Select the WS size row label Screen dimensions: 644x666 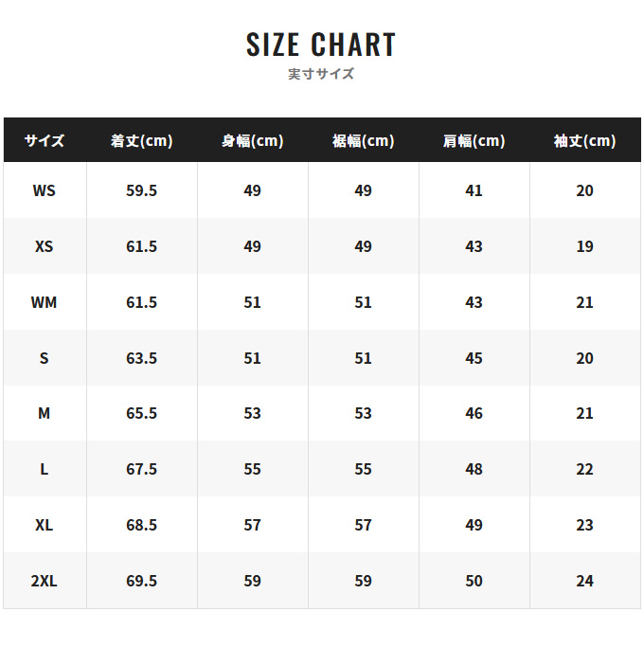tap(45, 190)
